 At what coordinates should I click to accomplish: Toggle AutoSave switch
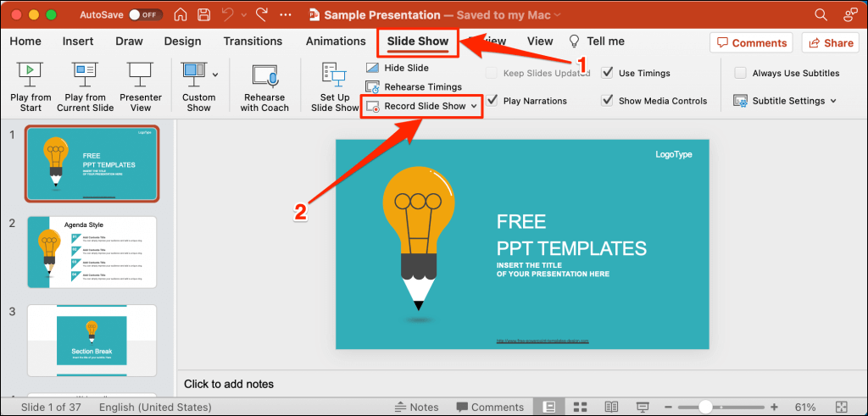(146, 15)
